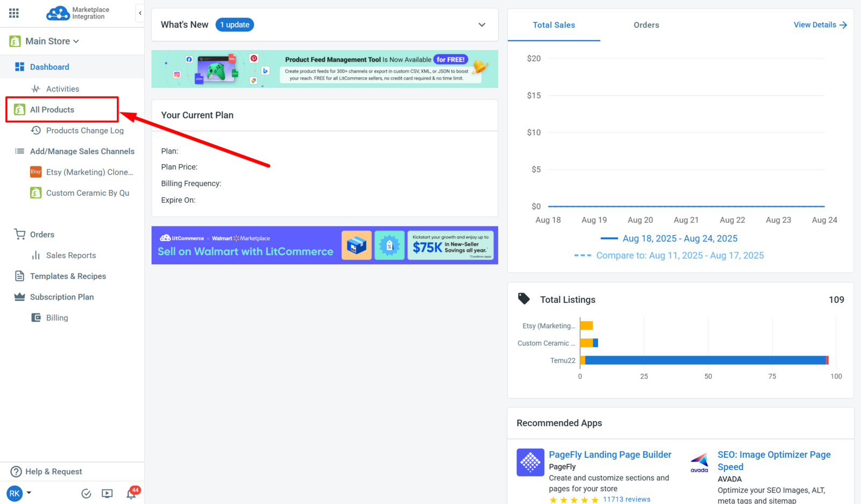Click the for FREE! pill
Screen dimensions: 861x504
click(451, 60)
